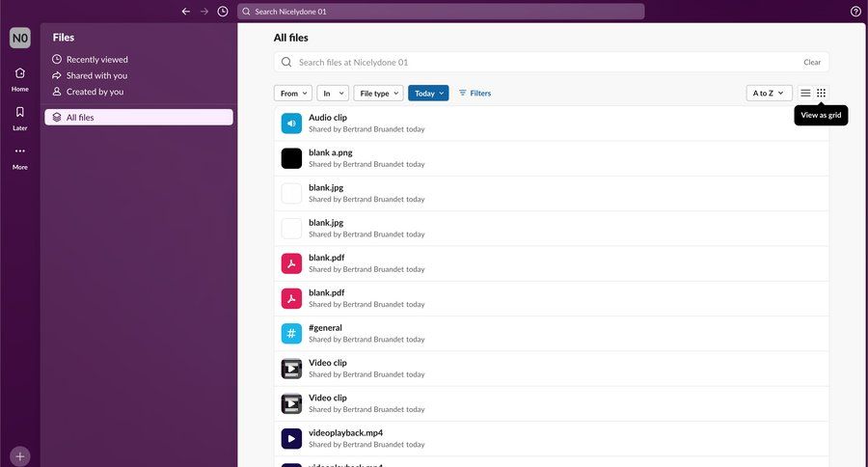The height and width of the screenshot is (467, 868).
Task: Open More options in sidebar
Action: [20, 157]
